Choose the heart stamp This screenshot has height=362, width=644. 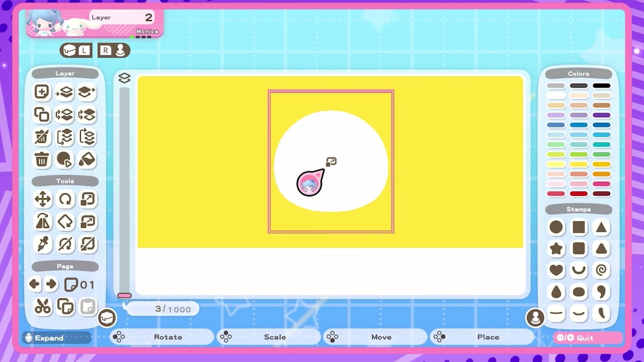556,270
